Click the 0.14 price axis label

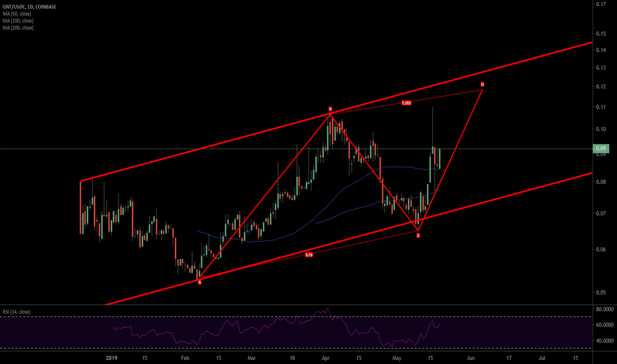click(x=601, y=50)
